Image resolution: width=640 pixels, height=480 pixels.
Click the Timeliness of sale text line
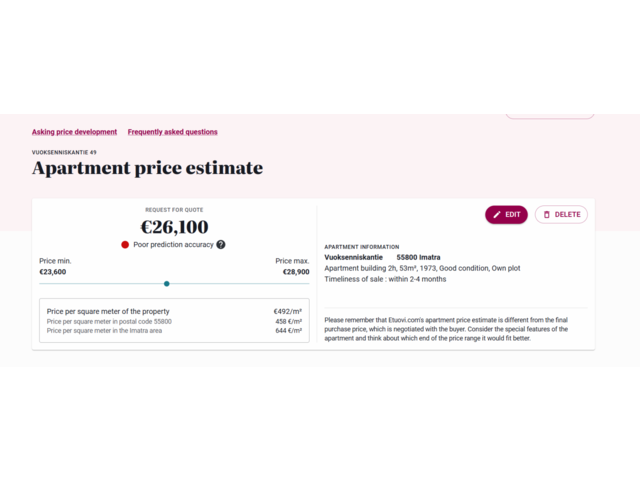click(x=385, y=279)
